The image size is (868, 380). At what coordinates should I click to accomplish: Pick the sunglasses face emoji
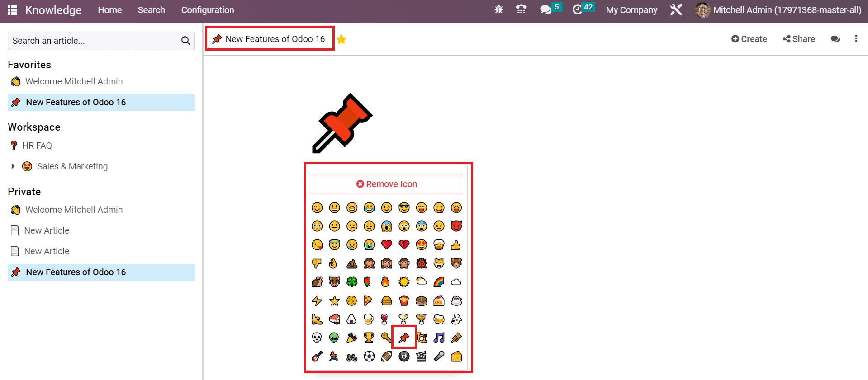[404, 208]
